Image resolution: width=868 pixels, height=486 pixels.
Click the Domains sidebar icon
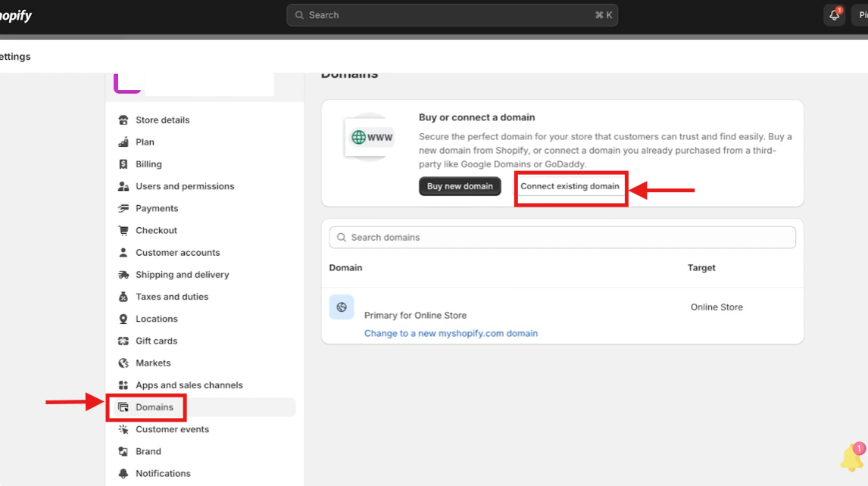pyautogui.click(x=123, y=408)
